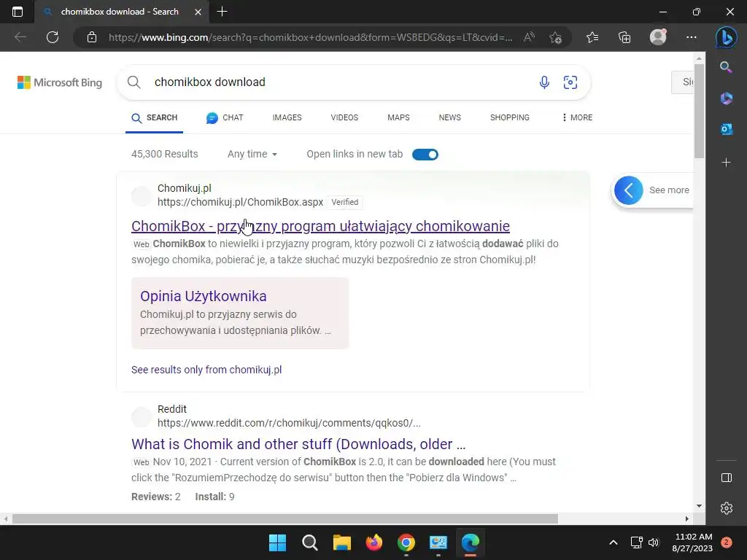Start voice search with microphone
747x560 pixels.
(544, 82)
